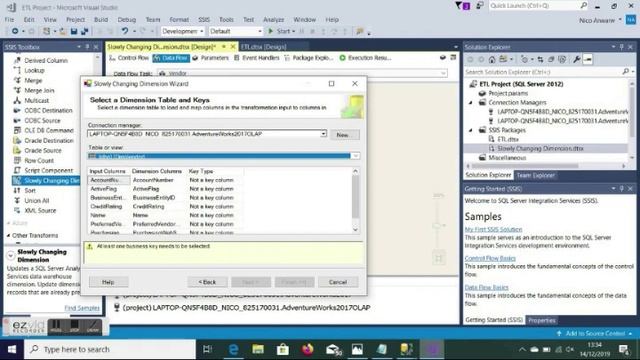
Task: Open Properties wrench in Solution Explorer
Action: [x=576, y=60]
